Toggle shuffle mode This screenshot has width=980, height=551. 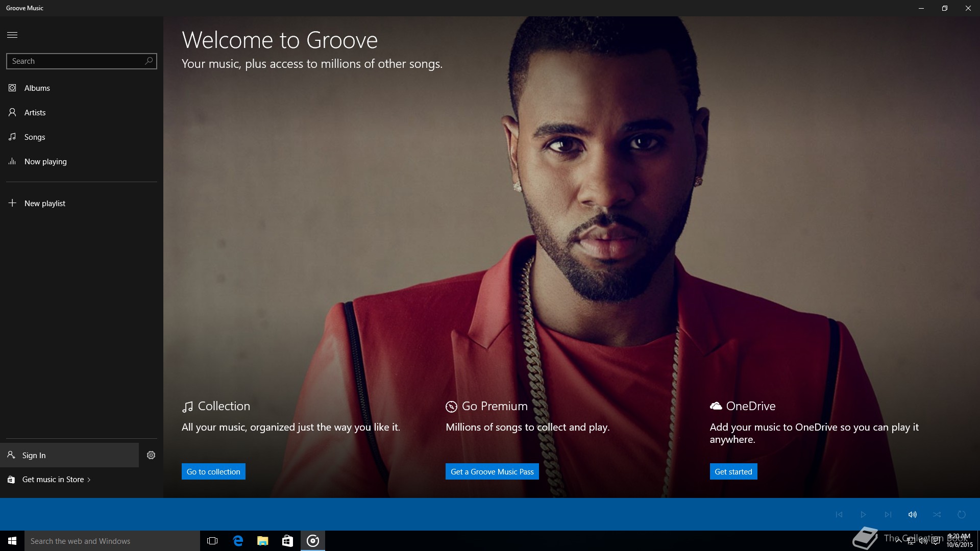coord(937,514)
